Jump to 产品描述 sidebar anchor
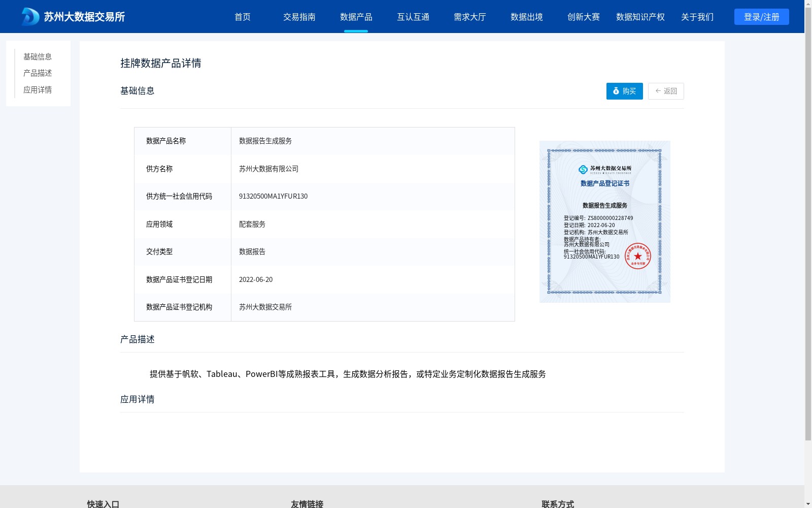 click(x=38, y=73)
